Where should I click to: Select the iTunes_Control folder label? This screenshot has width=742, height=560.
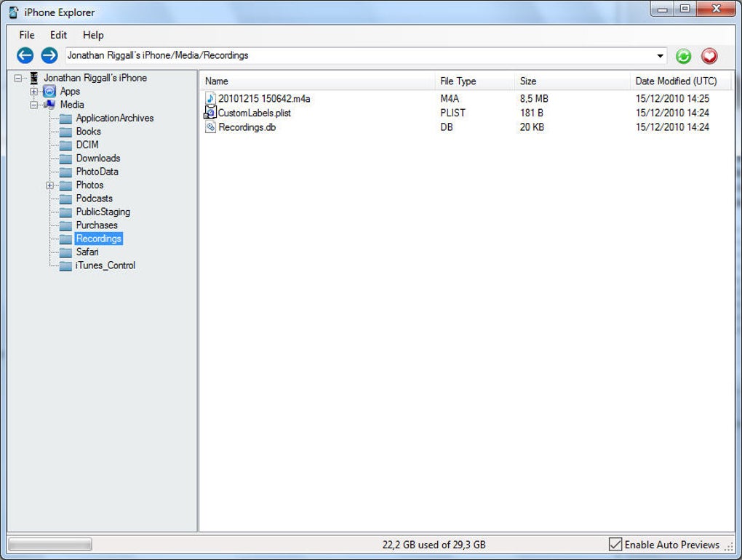click(x=105, y=265)
